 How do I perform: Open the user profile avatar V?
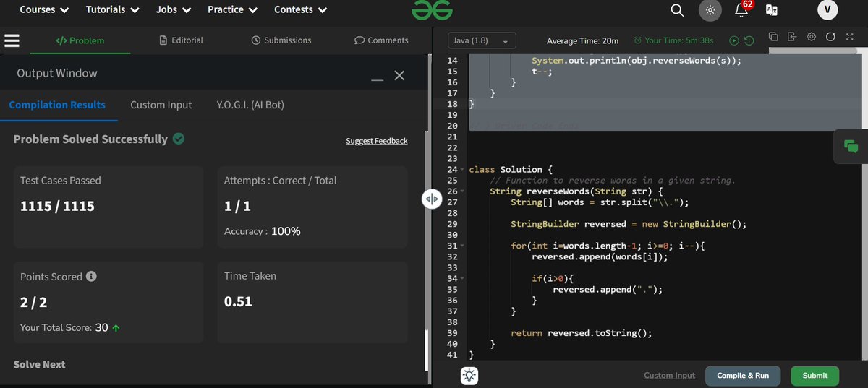pos(827,10)
